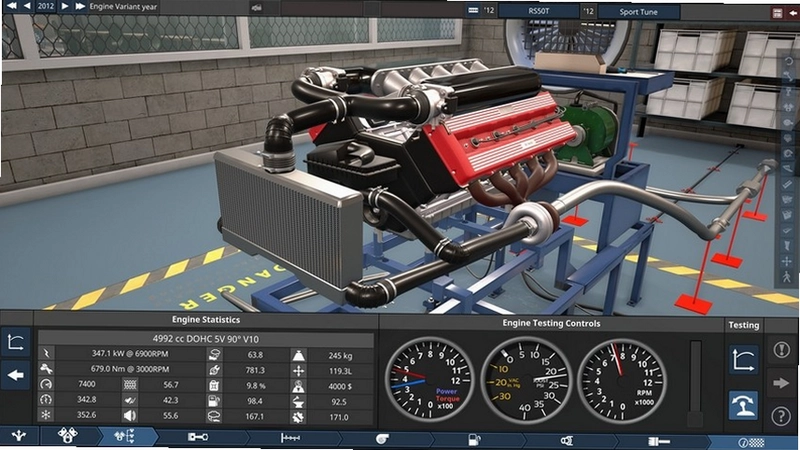Click the save icon in top-right corner
Image resolution: width=800 pixels, height=450 pixels.
click(777, 13)
